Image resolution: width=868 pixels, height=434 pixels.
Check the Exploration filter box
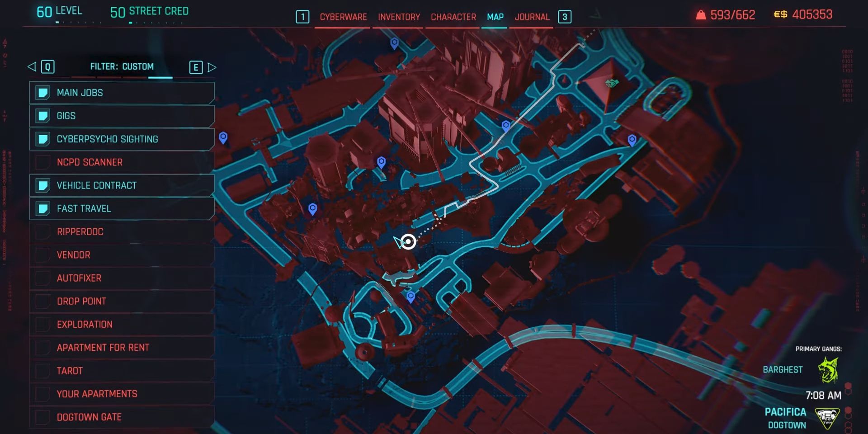pyautogui.click(x=43, y=324)
